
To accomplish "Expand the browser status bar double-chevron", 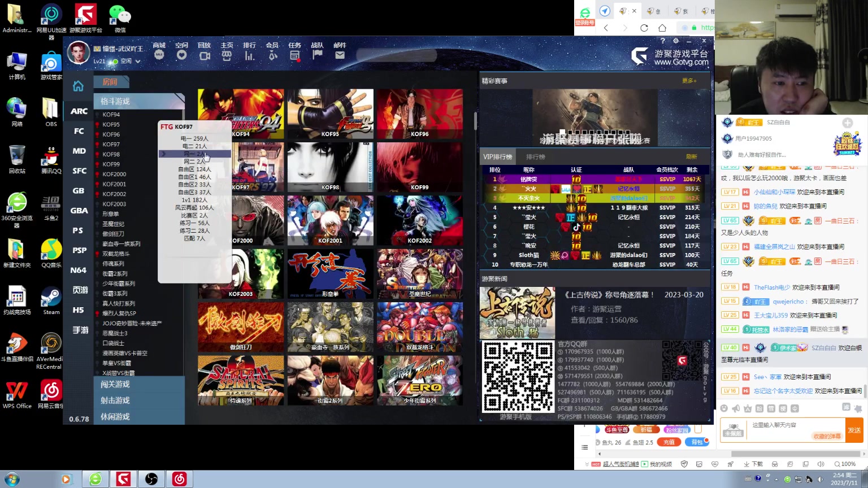I will click(587, 464).
